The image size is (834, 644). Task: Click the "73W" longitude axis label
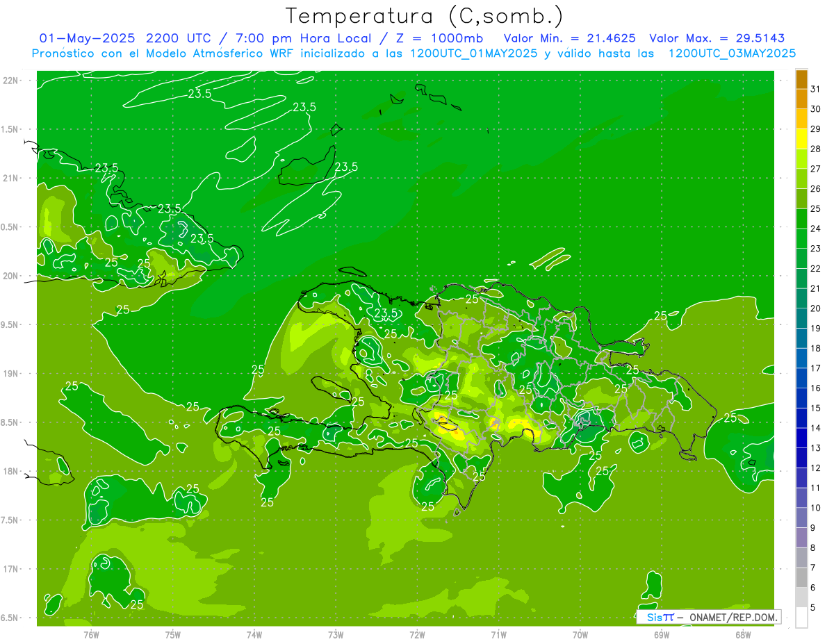336,635
